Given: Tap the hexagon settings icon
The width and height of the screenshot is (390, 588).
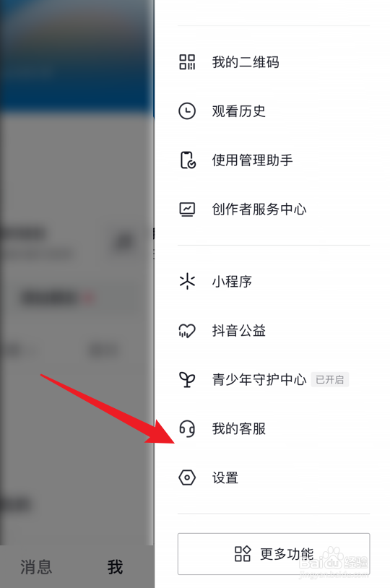Looking at the screenshot, I should (187, 477).
